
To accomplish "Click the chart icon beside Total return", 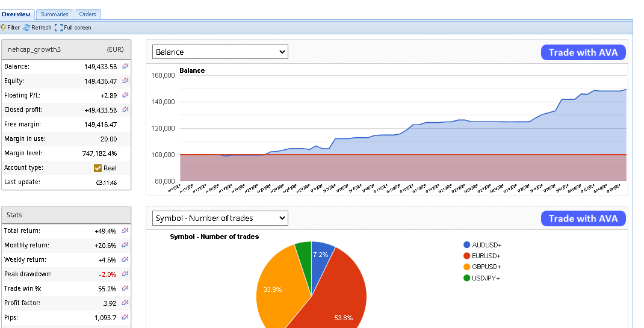I will [x=125, y=231].
